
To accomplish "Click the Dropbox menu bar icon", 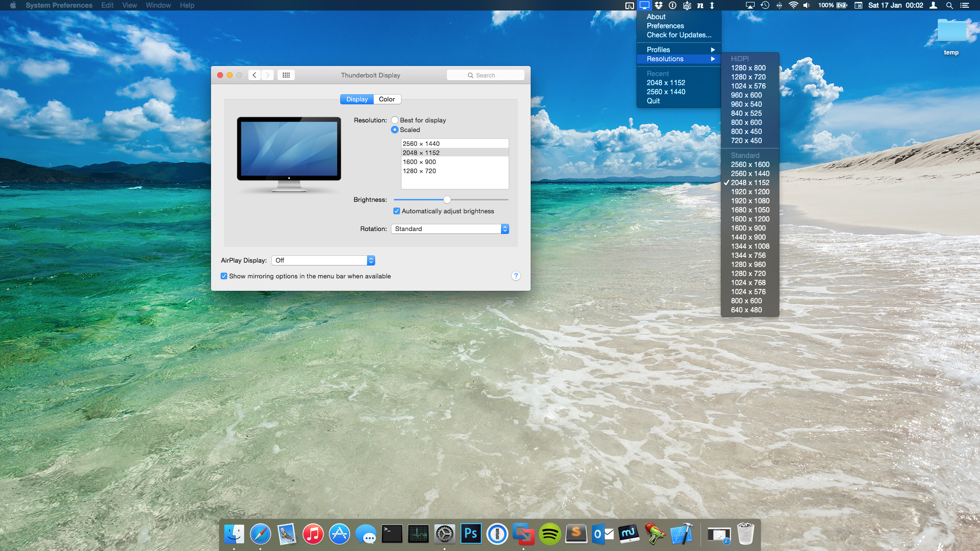I will point(659,5).
